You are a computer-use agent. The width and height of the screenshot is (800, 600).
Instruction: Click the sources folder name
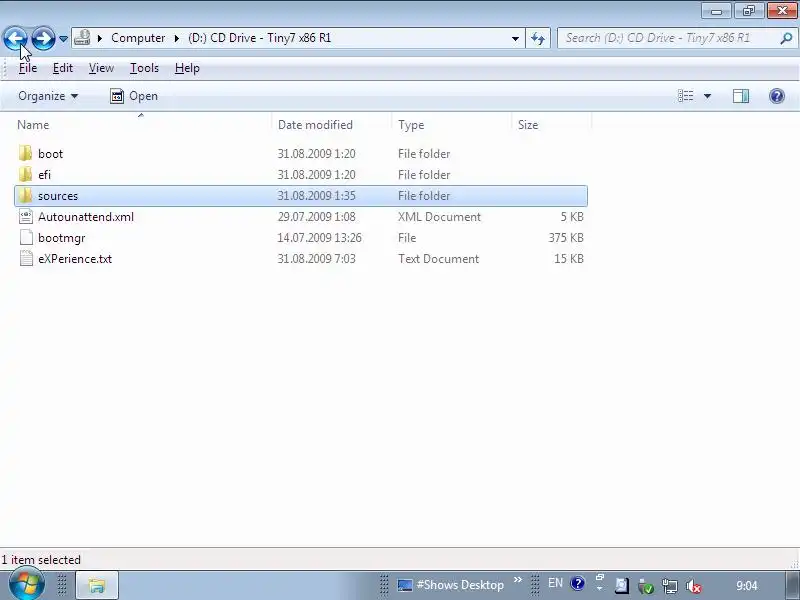58,196
